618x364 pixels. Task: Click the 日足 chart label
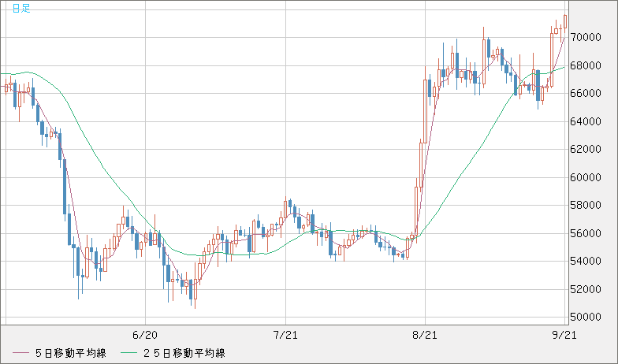pyautogui.click(x=21, y=8)
